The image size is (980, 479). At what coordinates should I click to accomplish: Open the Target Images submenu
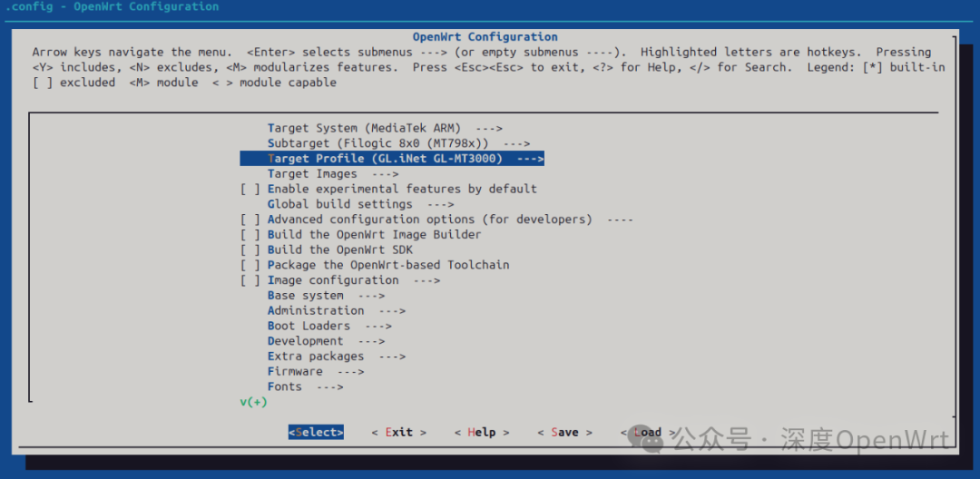pyautogui.click(x=332, y=173)
